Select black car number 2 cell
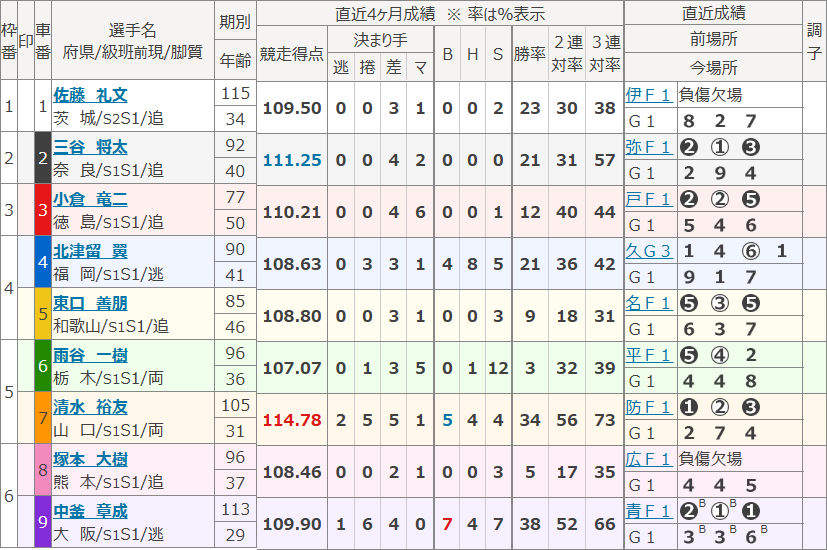This screenshot has height=550, width=827. (x=43, y=158)
